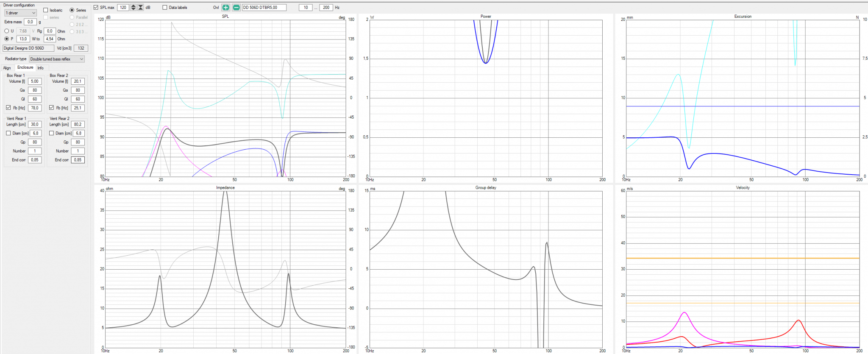This screenshot has height=354, width=868.
Task: Click the Excursion chart title
Action: pos(743,17)
